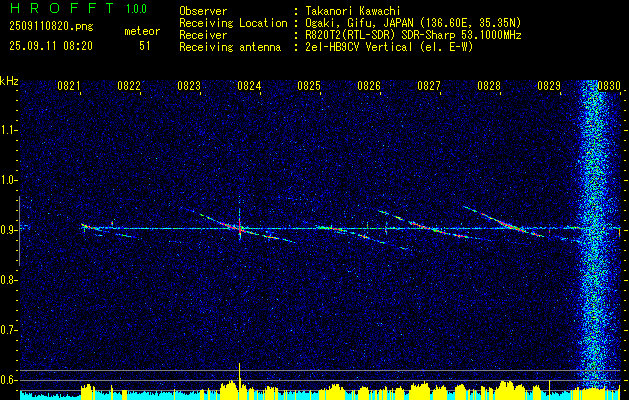Click the receiver line R820T2(RTL-SDR) SDR-Sharp 53.1000MHz

[413, 35]
